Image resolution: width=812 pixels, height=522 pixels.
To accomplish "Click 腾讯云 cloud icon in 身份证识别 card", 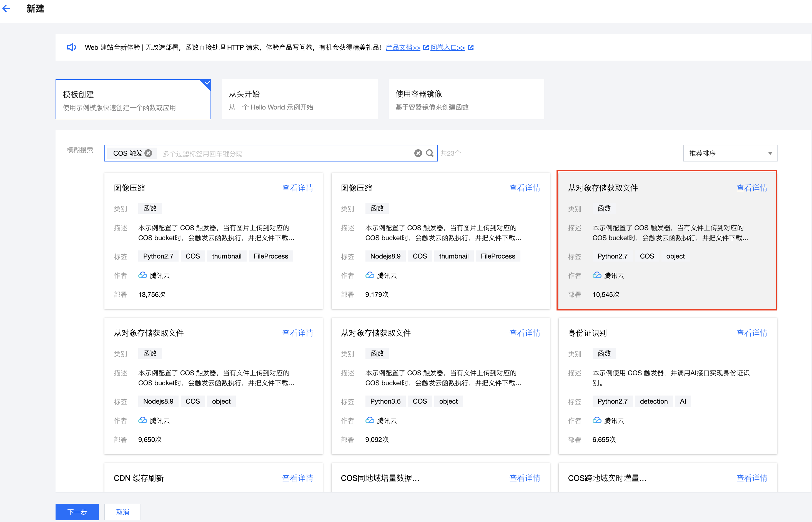I will [597, 420].
